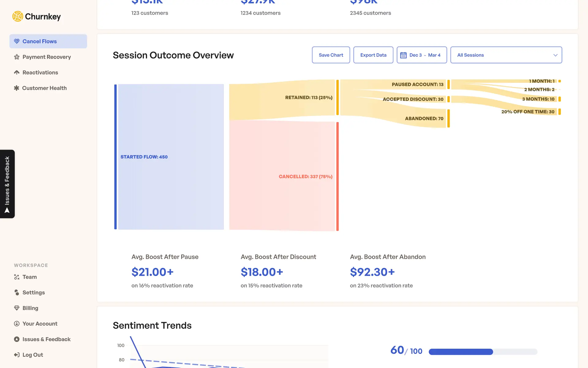Click the Team icon in workspace
588x368 pixels.
pyautogui.click(x=17, y=277)
